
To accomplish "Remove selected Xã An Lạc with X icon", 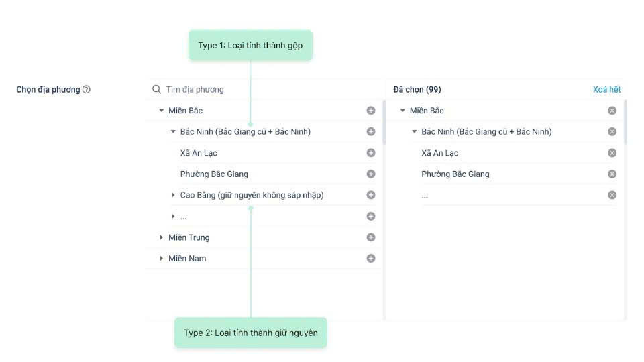I will pyautogui.click(x=612, y=153).
